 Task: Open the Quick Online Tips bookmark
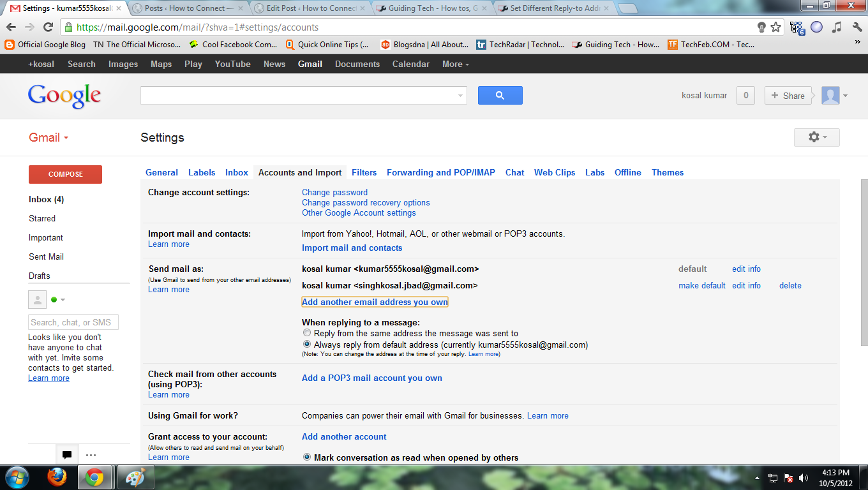[x=327, y=45]
